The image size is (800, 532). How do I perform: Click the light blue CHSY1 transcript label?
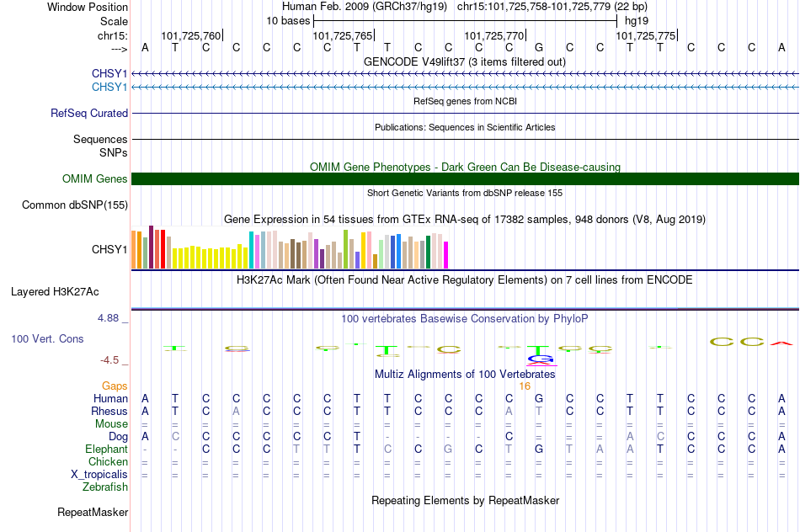pos(109,88)
